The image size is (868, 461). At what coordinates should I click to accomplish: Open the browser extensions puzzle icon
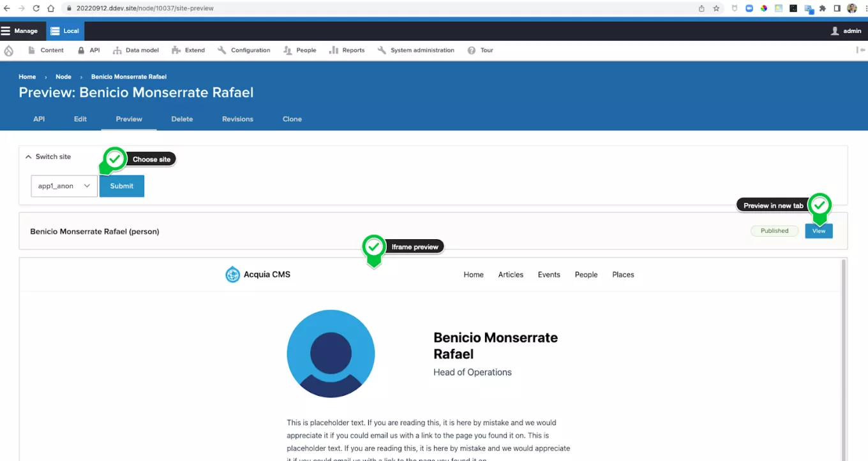[x=823, y=8]
